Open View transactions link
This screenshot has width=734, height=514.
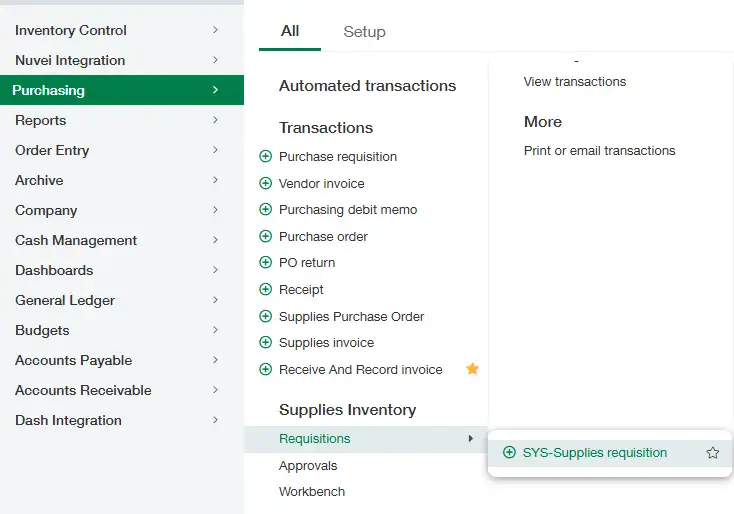[575, 82]
